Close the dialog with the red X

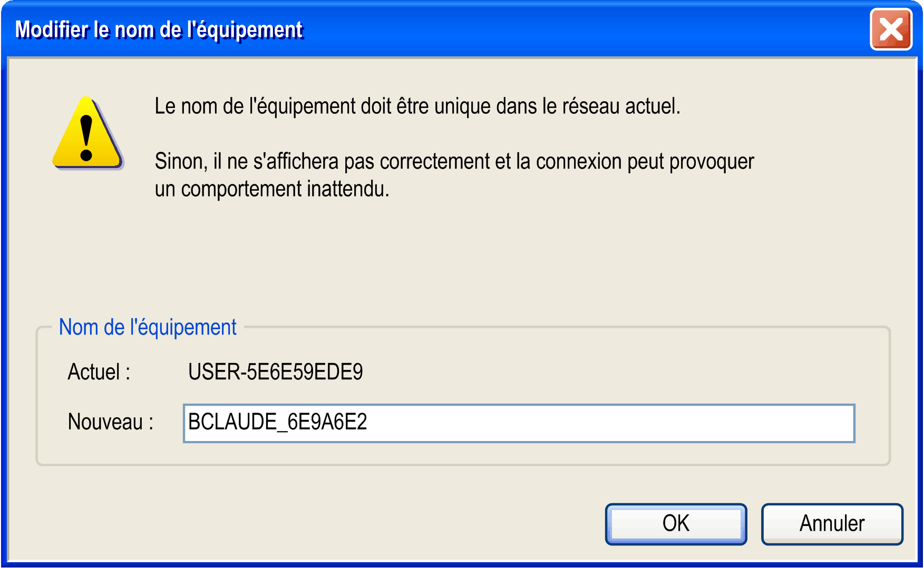[x=891, y=30]
